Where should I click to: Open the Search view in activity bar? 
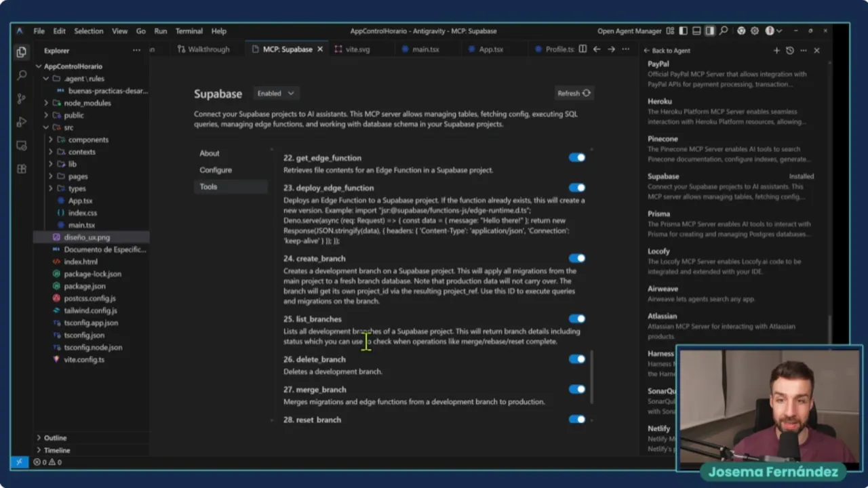click(21, 75)
